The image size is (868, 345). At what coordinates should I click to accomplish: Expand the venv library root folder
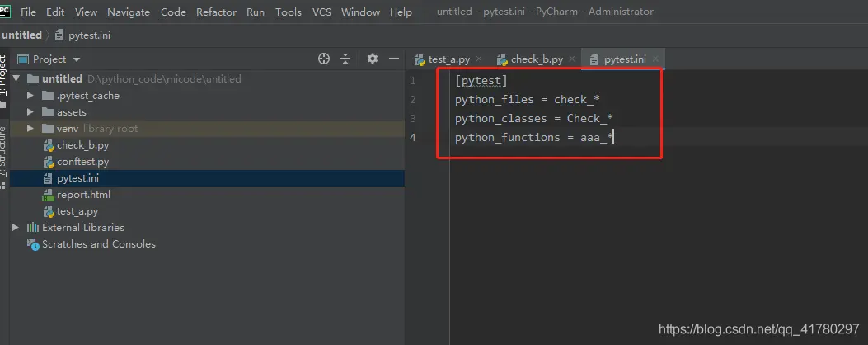30,129
